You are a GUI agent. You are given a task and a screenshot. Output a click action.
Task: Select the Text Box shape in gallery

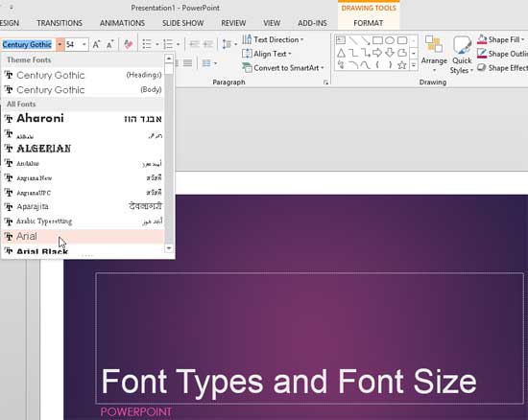(x=341, y=40)
